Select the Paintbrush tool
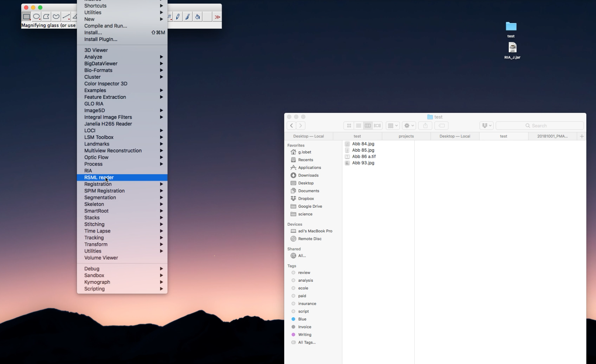596x364 pixels. 188,17
